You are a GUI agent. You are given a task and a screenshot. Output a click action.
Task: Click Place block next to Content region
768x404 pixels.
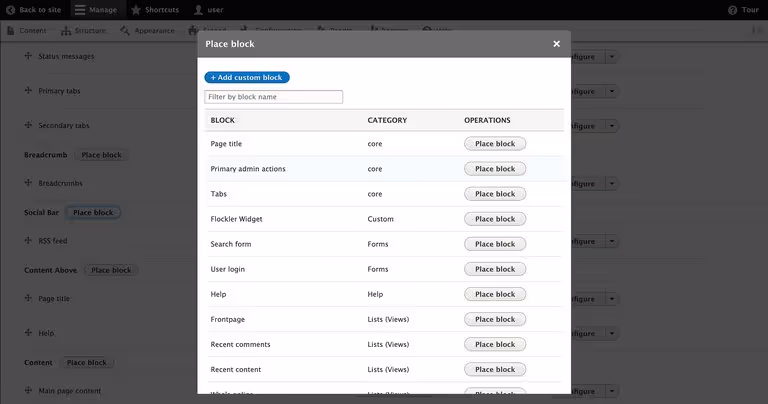[x=87, y=362]
